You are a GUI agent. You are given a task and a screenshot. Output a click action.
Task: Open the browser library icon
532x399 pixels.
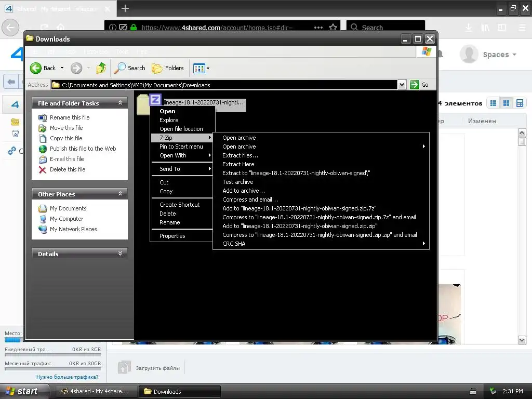click(485, 28)
